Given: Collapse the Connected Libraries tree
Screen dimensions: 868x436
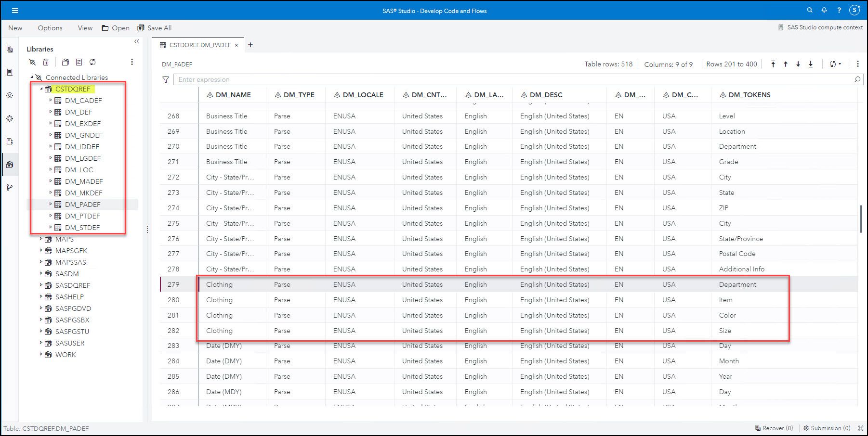Looking at the screenshot, I should 31,77.
